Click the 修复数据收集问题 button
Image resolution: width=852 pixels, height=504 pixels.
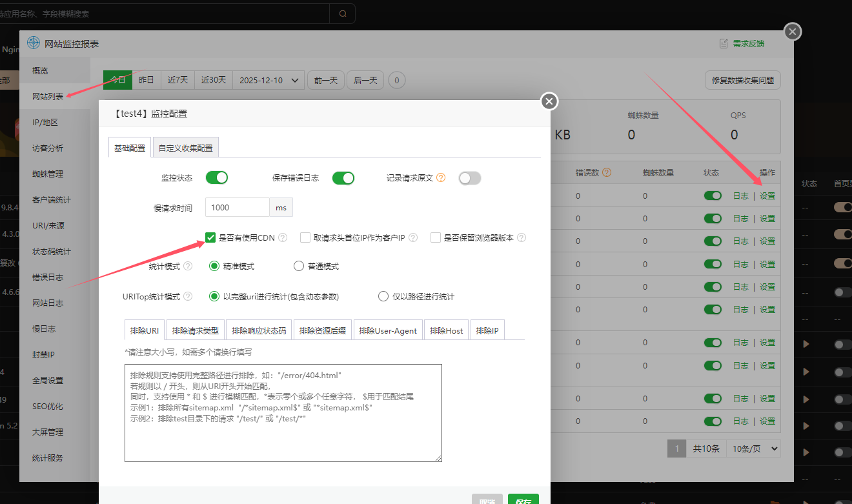743,81
